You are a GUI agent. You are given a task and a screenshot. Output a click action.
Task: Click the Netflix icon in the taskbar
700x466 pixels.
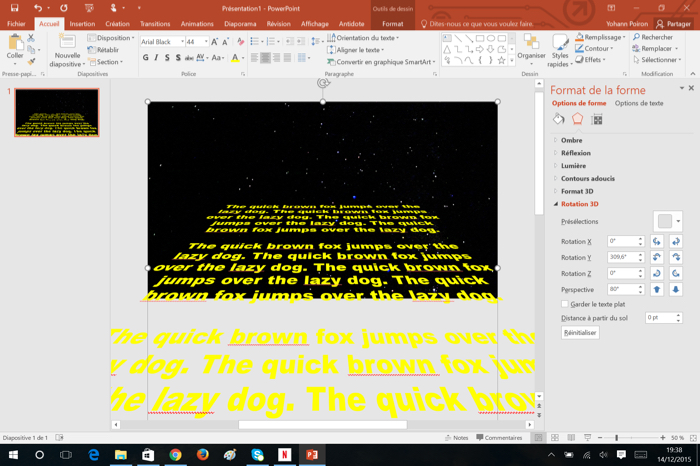point(284,455)
